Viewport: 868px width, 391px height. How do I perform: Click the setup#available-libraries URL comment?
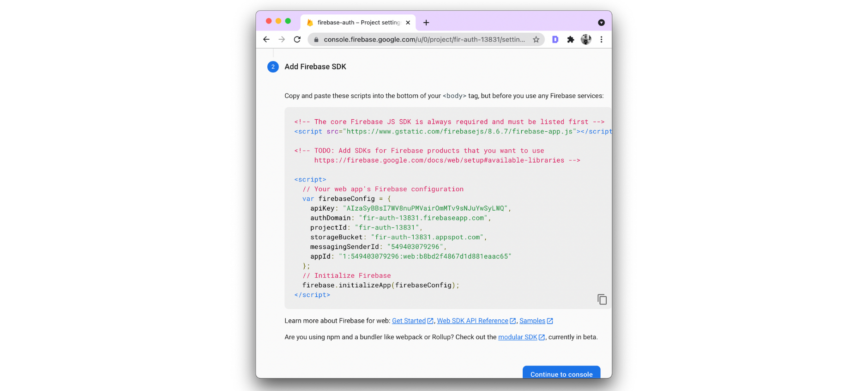click(x=439, y=160)
